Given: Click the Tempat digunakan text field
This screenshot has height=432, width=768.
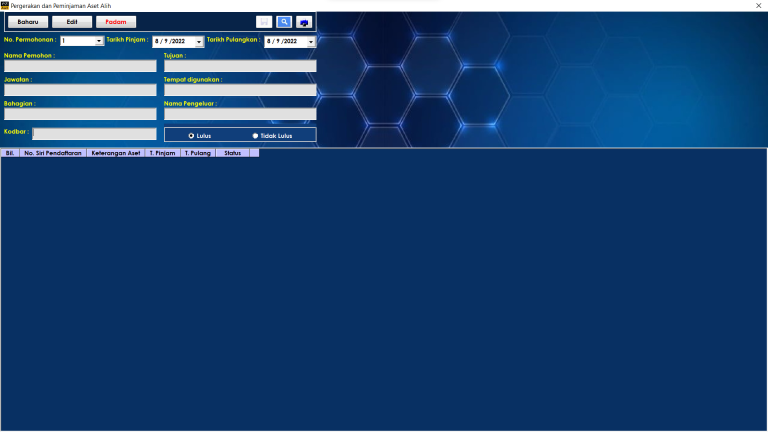Looking at the screenshot, I should (240, 90).
